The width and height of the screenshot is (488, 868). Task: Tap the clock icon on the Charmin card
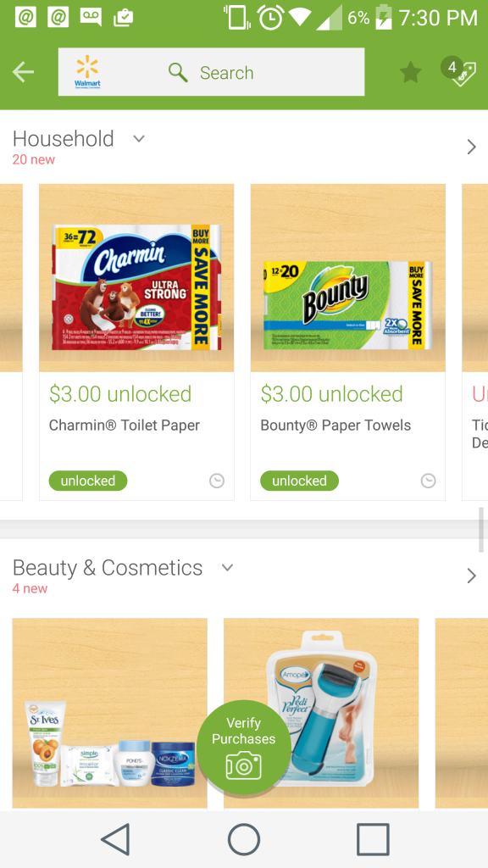point(217,481)
